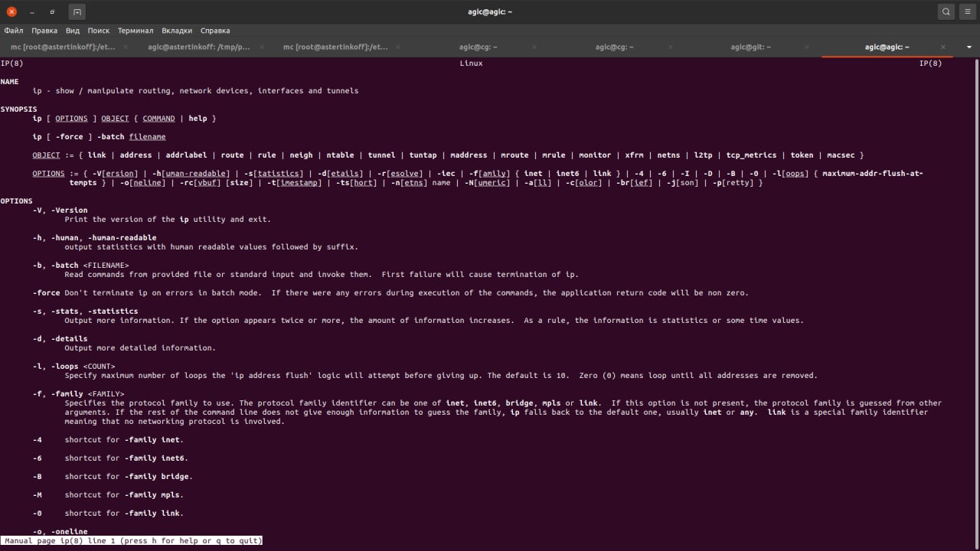Open the Вкладки menu
This screenshot has width=980, height=551.
click(x=178, y=31)
